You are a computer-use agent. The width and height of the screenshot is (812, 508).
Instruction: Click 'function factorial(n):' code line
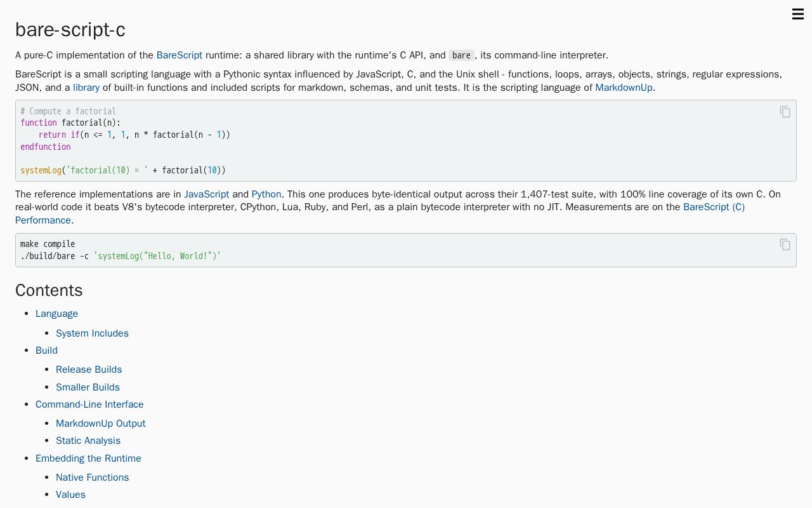coord(70,123)
